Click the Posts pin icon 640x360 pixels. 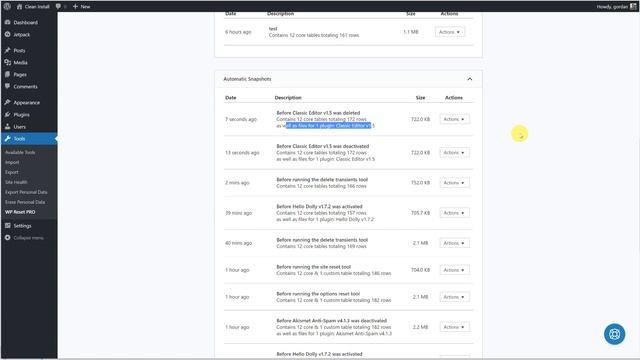pos(7,50)
